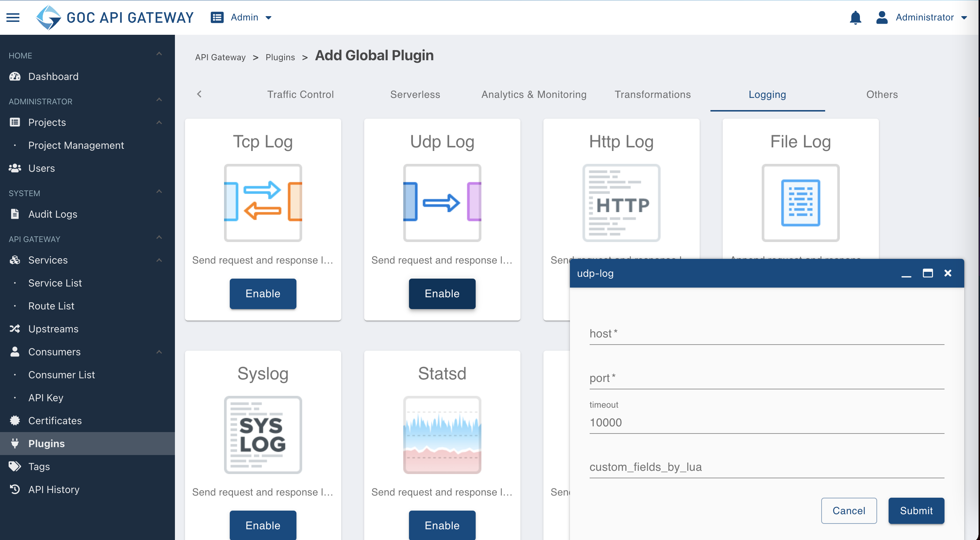Image resolution: width=980 pixels, height=540 pixels.
Task: Open Route List in sidebar
Action: [51, 306]
